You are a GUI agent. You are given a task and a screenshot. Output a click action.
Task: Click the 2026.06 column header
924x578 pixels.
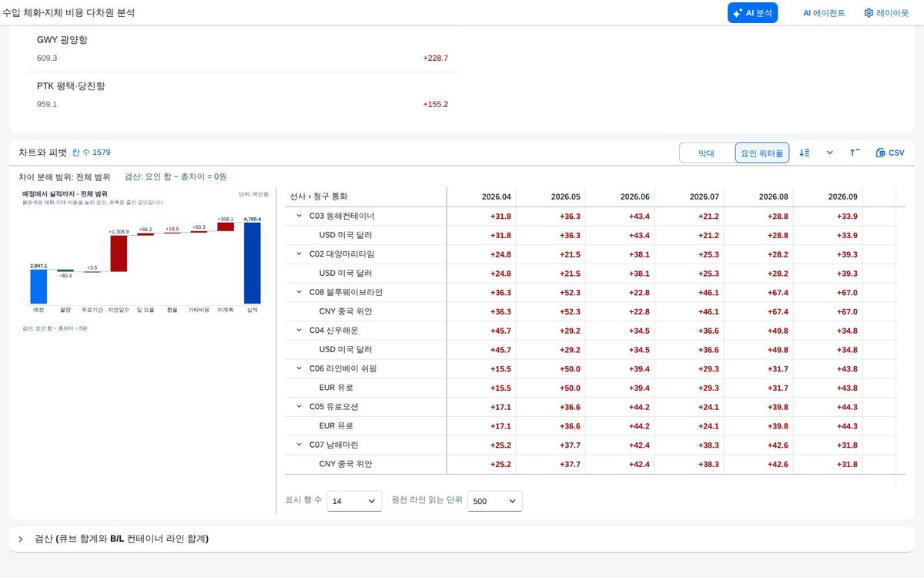(620, 197)
